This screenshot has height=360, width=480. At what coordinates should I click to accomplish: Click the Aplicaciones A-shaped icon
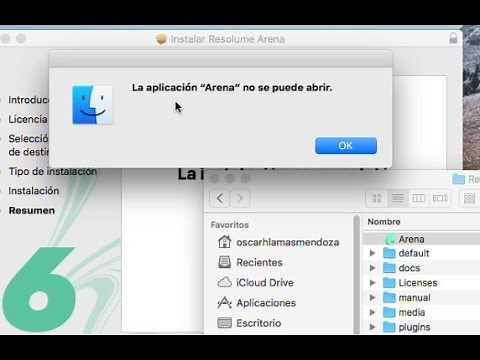[224, 303]
